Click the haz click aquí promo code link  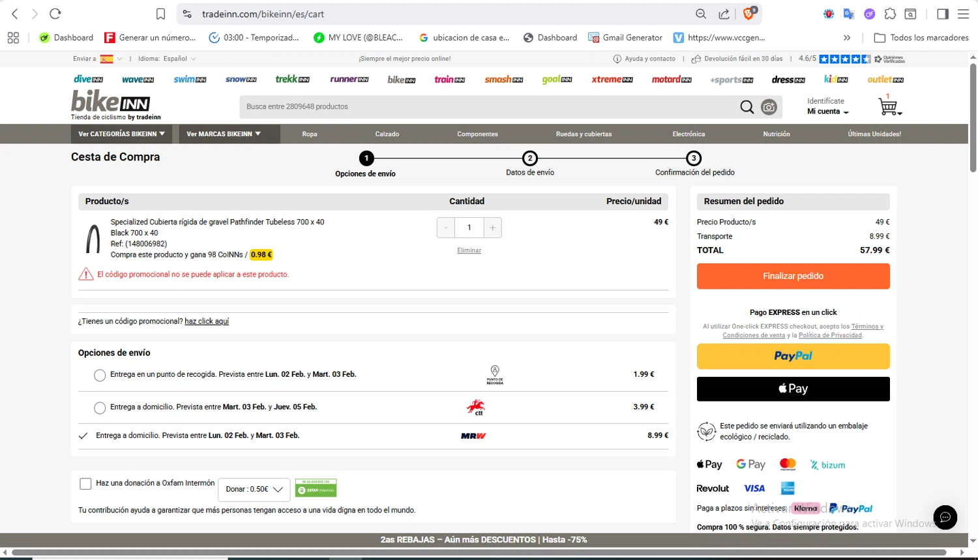207,321
